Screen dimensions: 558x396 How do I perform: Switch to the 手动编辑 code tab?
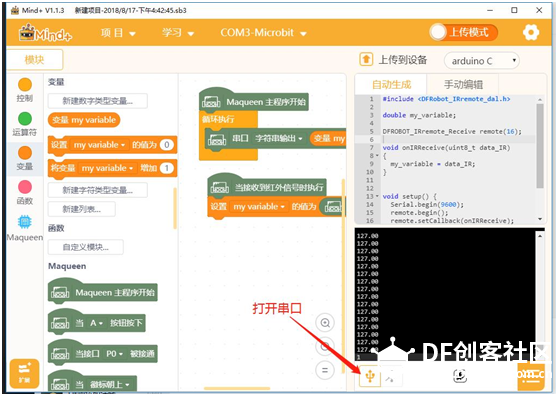[x=463, y=85]
